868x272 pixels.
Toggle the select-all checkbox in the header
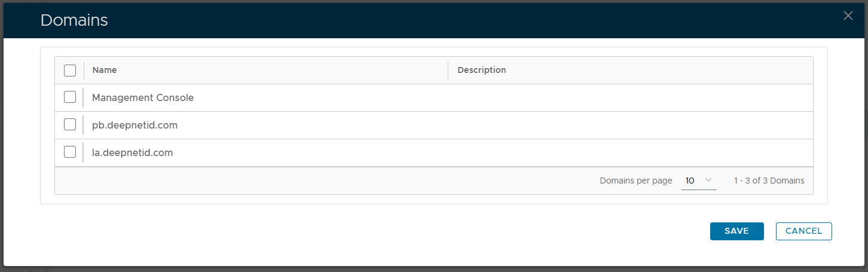coord(70,71)
